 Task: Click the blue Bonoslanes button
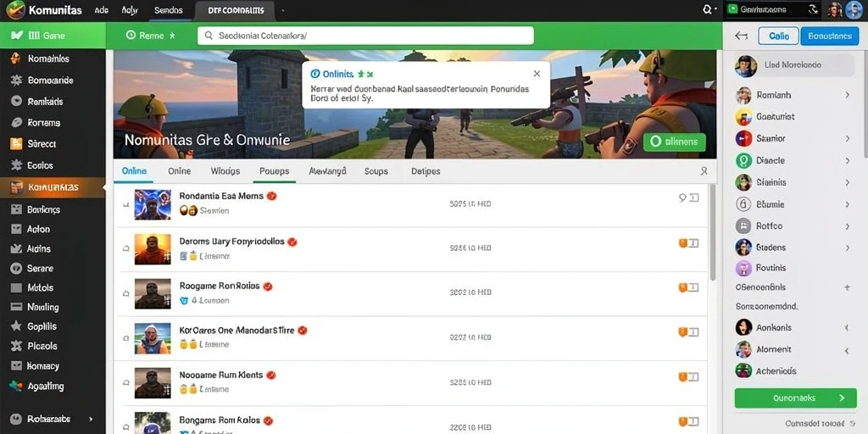pos(829,36)
